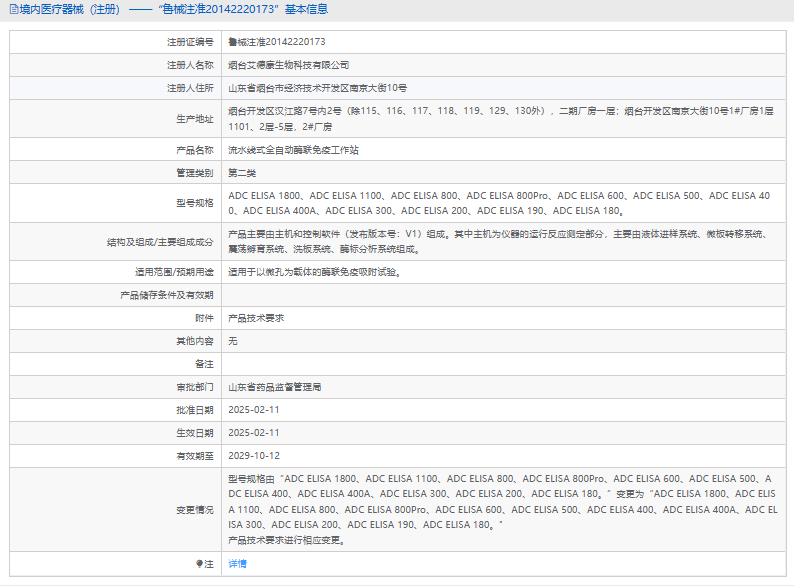Click the 其他内容 label
Screen dimensions: 794x586
[195, 341]
